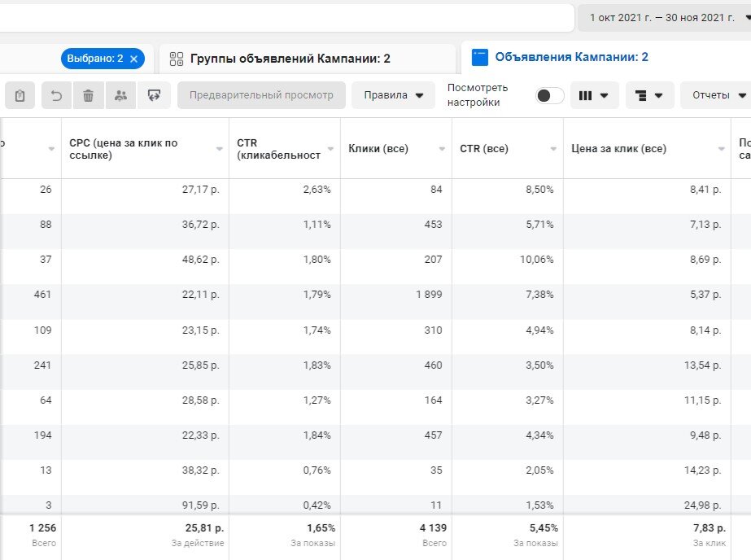Select the 164 clicks cell

(433, 400)
